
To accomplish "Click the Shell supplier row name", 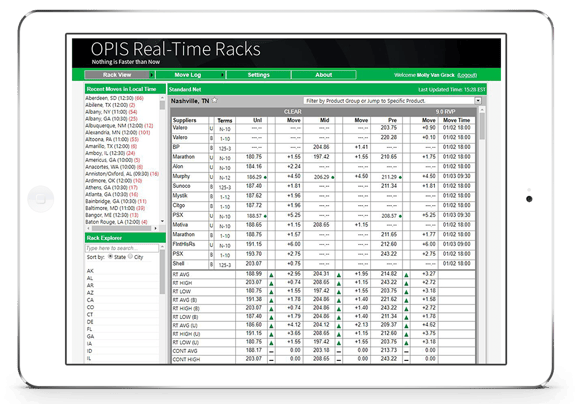I will pyautogui.click(x=179, y=264).
